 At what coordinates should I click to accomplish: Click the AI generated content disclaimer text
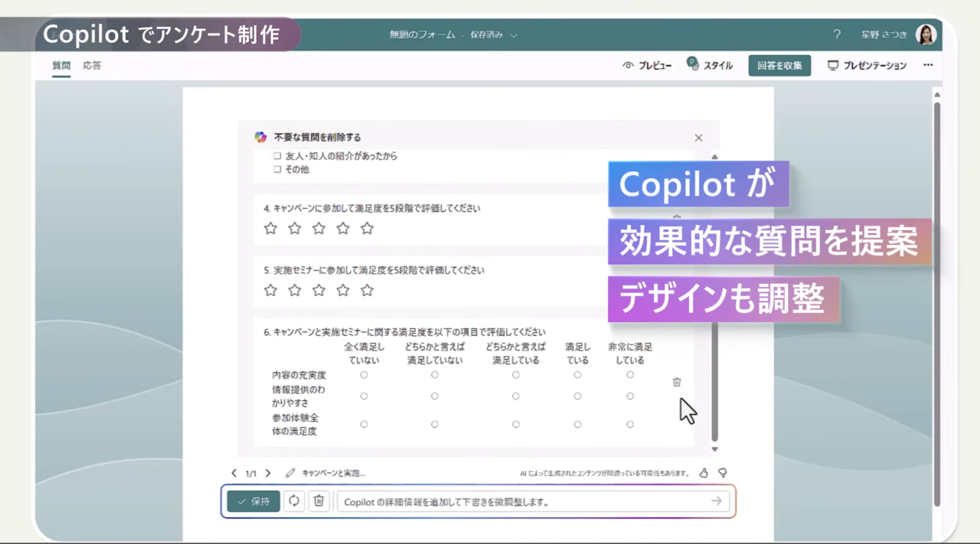(605, 474)
